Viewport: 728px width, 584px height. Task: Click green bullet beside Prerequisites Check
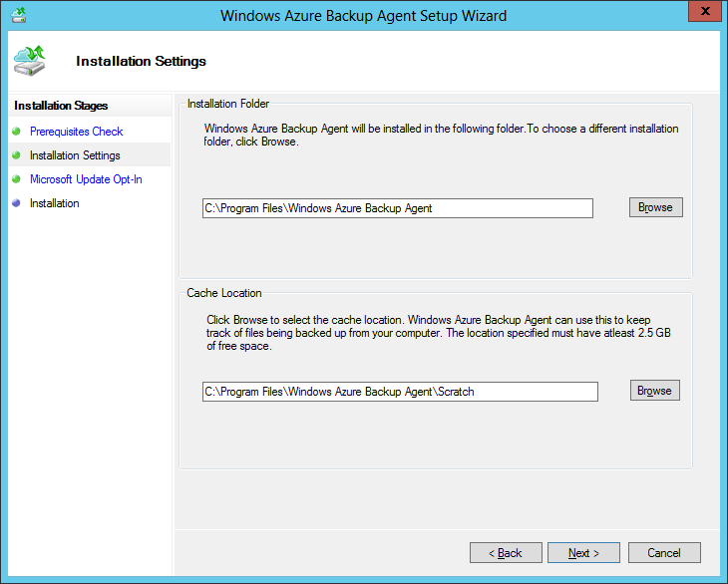click(17, 132)
